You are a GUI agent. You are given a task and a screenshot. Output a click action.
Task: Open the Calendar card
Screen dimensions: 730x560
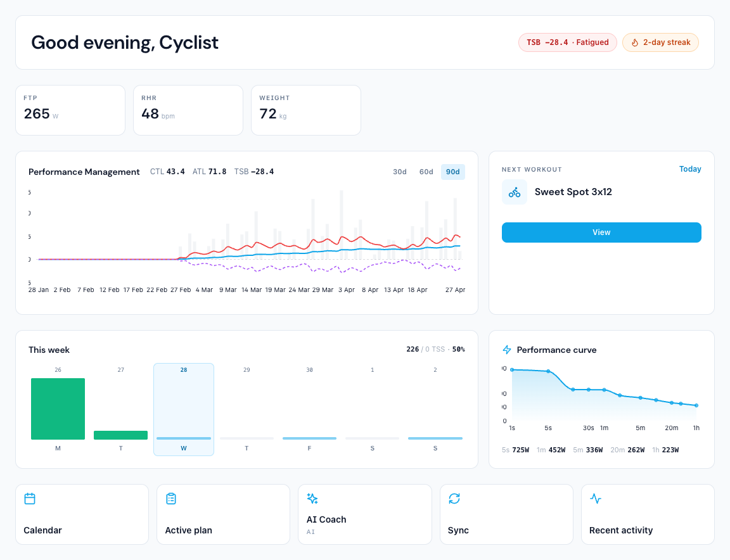[82, 514]
